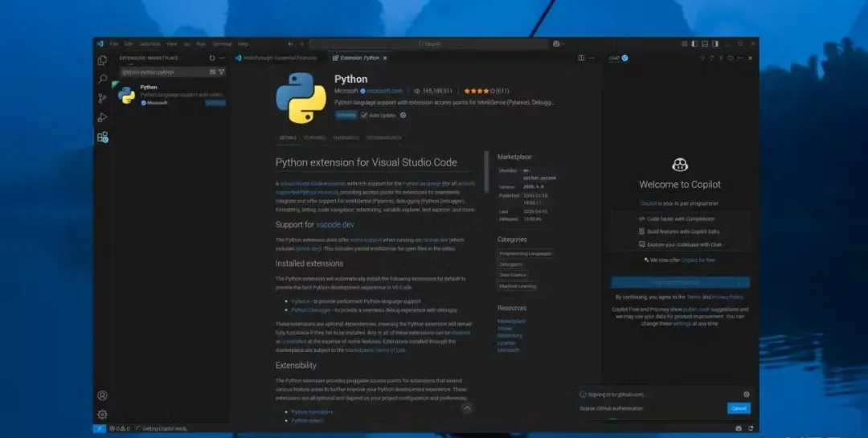Switch to the Walkthrough editor tab
Image resolution: width=868 pixels, height=438 pixels.
pos(278,58)
